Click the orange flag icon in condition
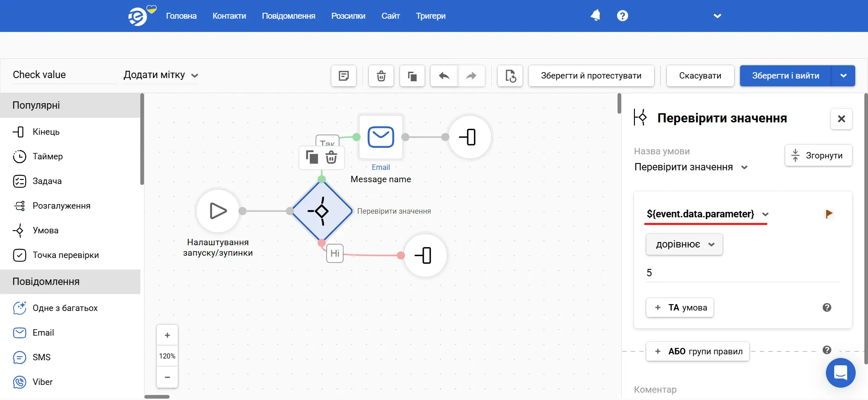This screenshot has height=400, width=868. pos(829,214)
